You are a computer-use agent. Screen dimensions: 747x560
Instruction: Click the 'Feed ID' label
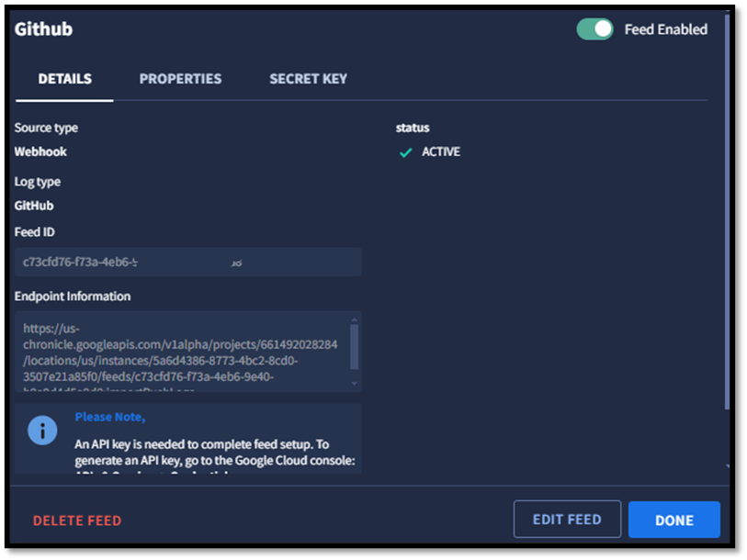coord(34,232)
